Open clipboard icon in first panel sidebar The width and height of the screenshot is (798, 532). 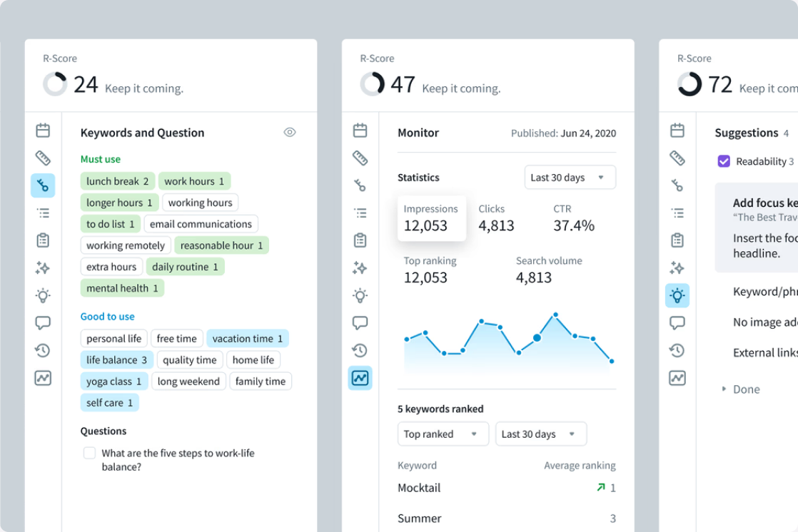click(x=43, y=240)
